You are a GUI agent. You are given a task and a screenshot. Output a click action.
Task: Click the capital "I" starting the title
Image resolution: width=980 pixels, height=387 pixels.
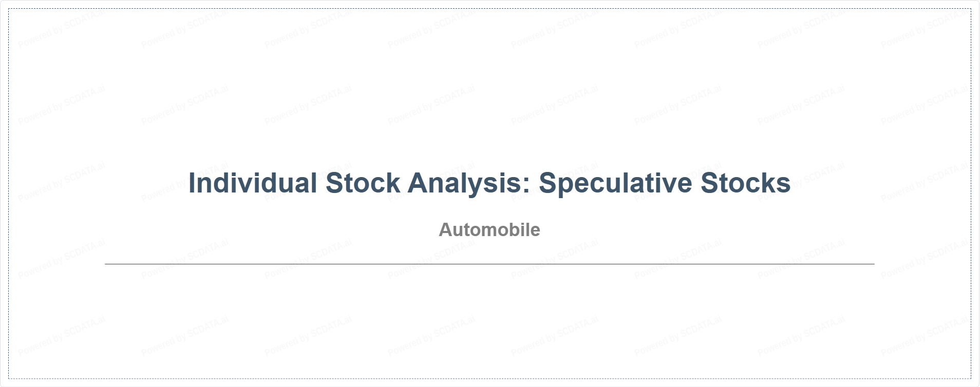pyautogui.click(x=192, y=183)
